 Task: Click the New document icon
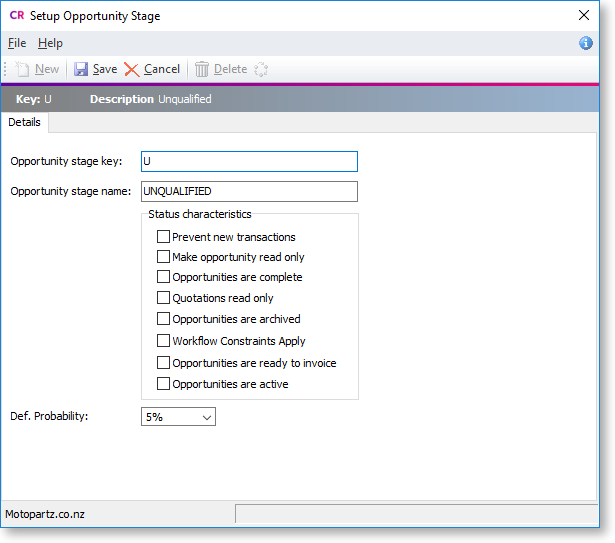[22, 69]
